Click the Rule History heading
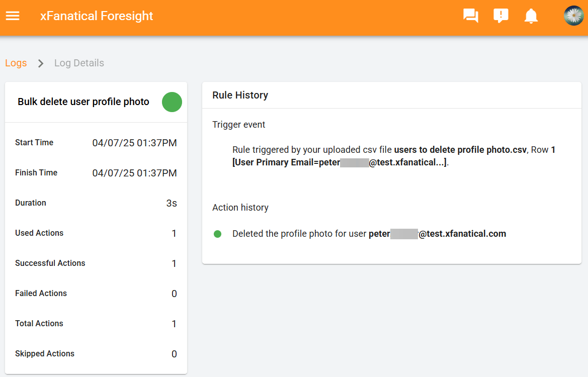Viewport: 588px width, 377px height. [x=240, y=95]
